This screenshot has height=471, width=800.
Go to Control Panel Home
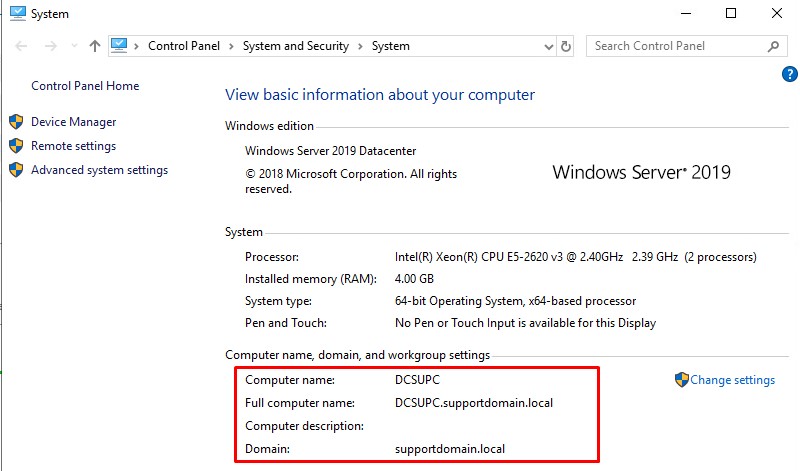pos(85,86)
